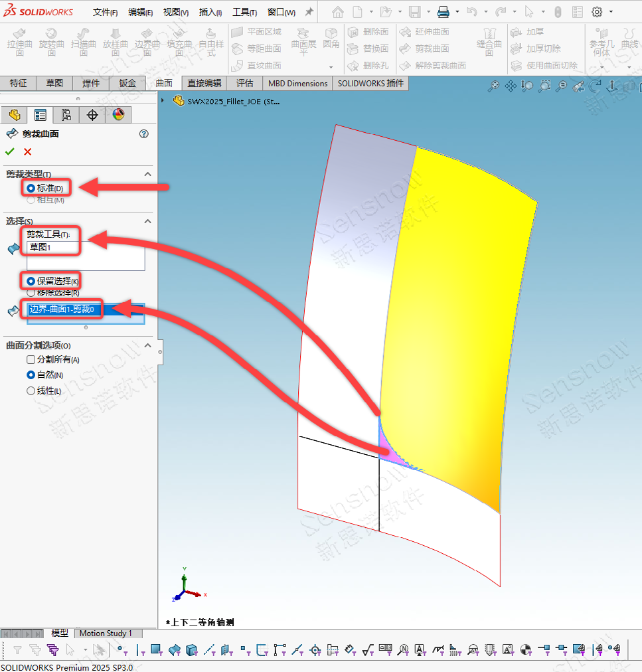Open the DisplayManager color ball tab
The width and height of the screenshot is (642, 672).
pos(118,115)
